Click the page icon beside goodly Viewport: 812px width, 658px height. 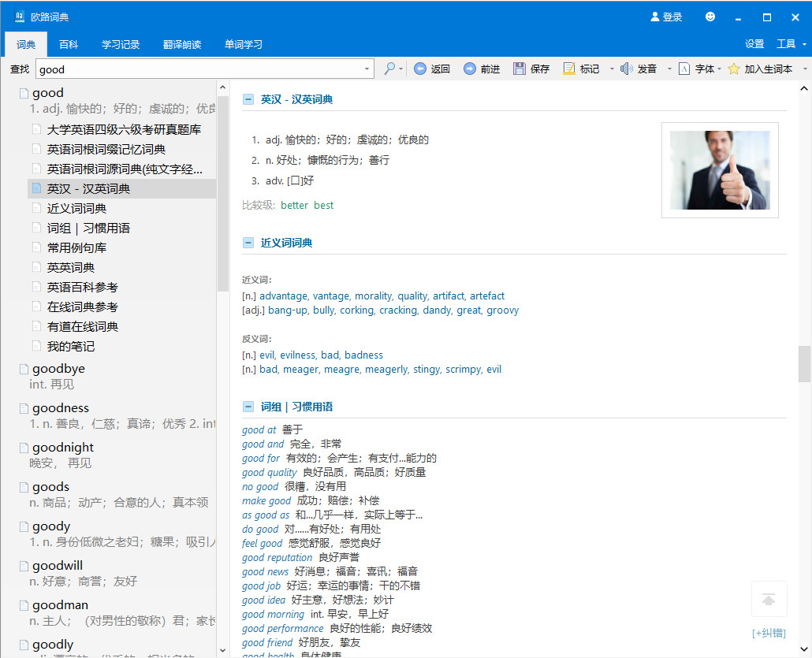point(24,645)
